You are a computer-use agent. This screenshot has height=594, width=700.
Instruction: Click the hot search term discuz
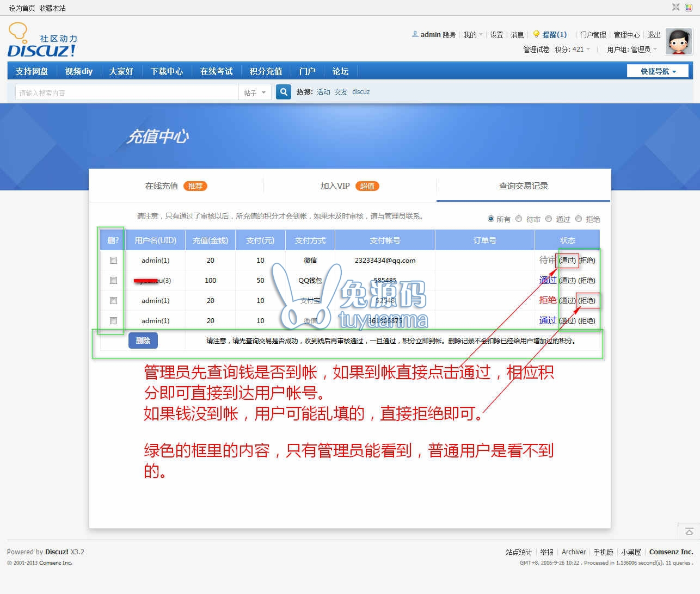[361, 92]
